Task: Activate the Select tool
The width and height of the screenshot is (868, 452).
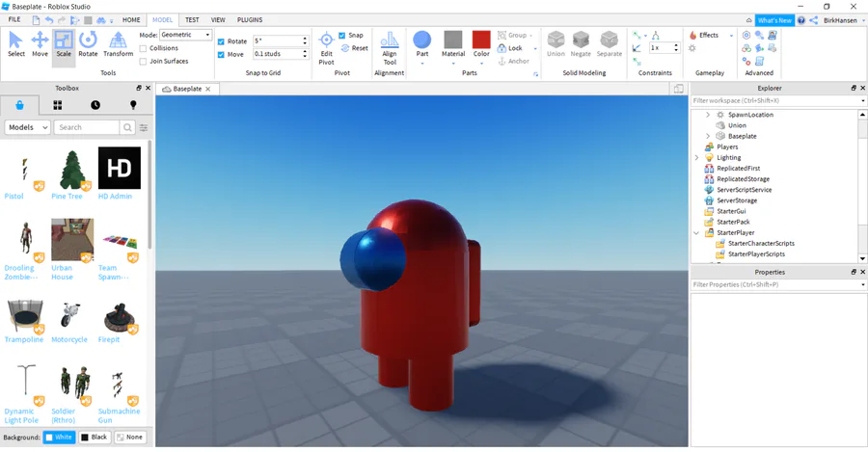Action: tap(16, 44)
